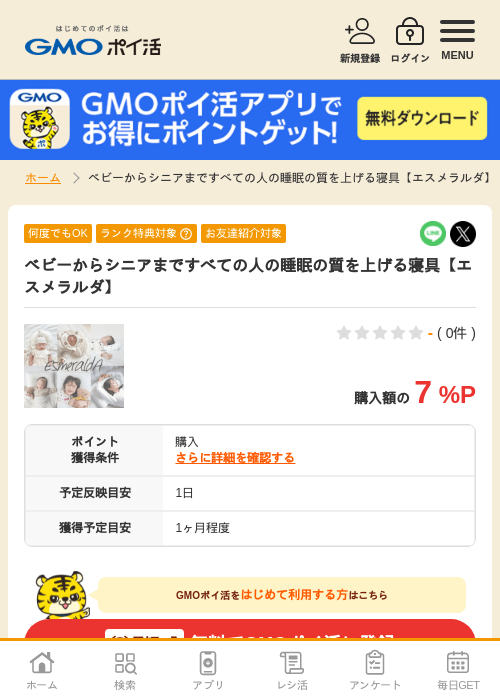Screen dimensions: 500x700
Task: Tap the ログイン padlock icon
Action: pyautogui.click(x=410, y=40)
